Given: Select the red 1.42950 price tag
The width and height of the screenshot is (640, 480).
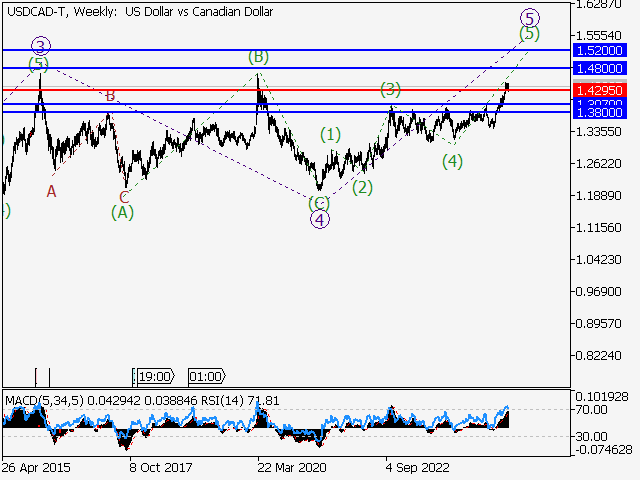Looking at the screenshot, I should click(x=599, y=90).
